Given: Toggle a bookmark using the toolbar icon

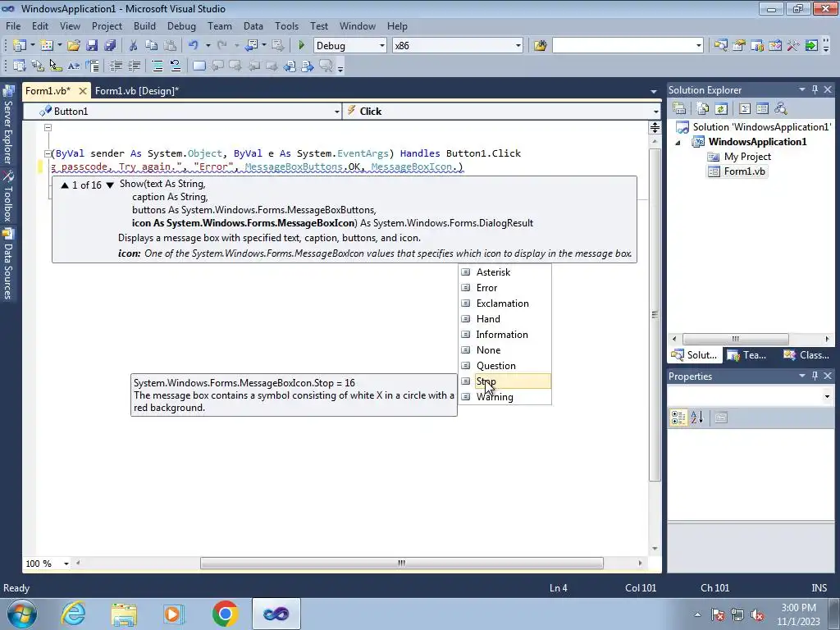Looking at the screenshot, I should (199, 66).
